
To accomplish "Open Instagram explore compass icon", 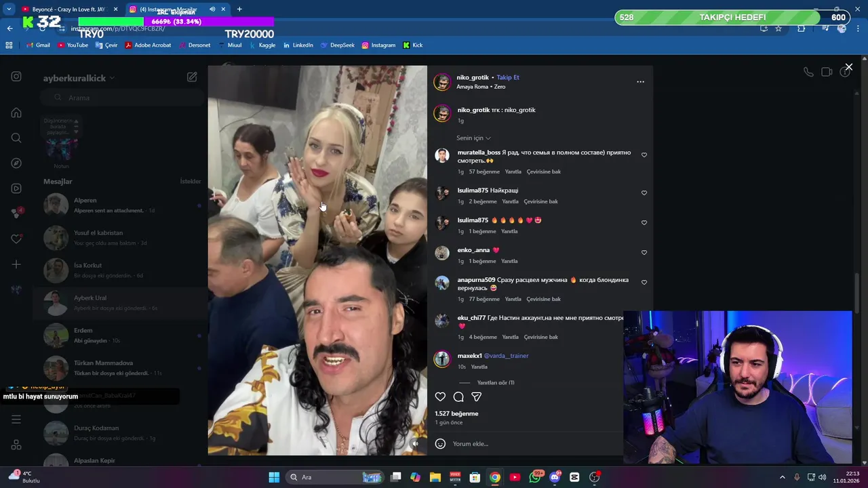I will pyautogui.click(x=16, y=163).
